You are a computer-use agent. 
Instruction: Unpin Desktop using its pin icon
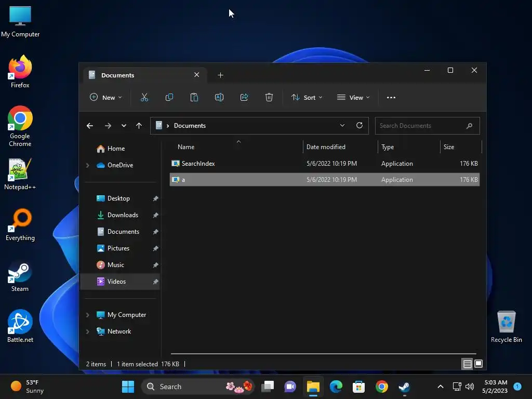[155, 198]
